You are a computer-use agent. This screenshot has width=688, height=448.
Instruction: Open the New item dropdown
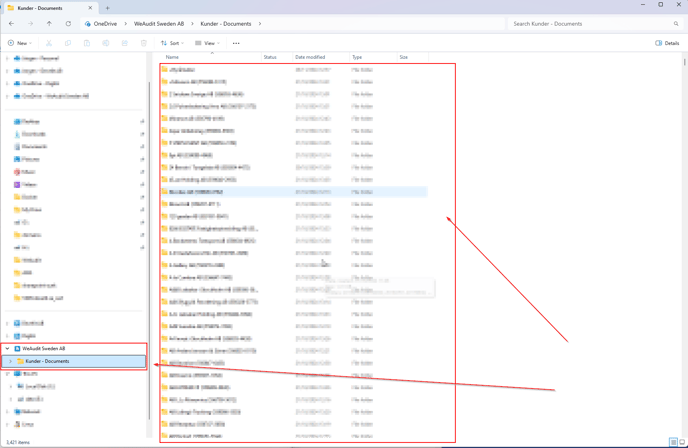19,43
